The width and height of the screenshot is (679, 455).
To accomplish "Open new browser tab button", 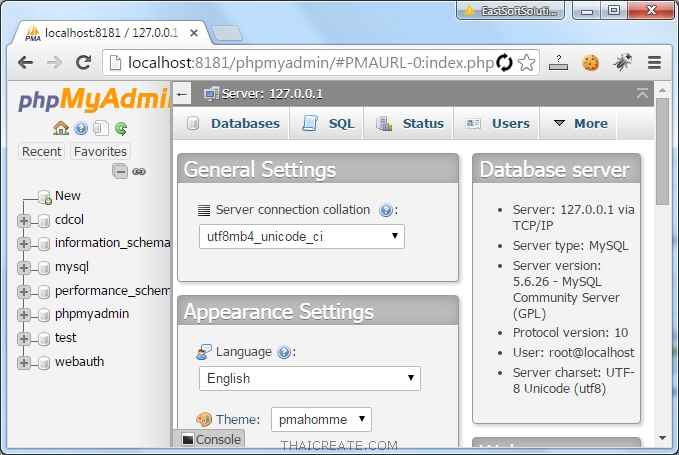I will (226, 33).
